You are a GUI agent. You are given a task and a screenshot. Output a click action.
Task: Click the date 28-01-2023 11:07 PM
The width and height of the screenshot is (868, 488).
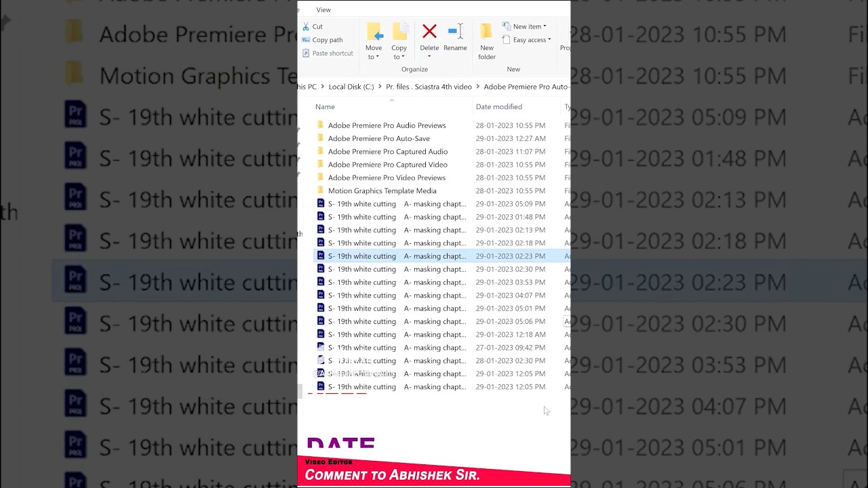511,151
